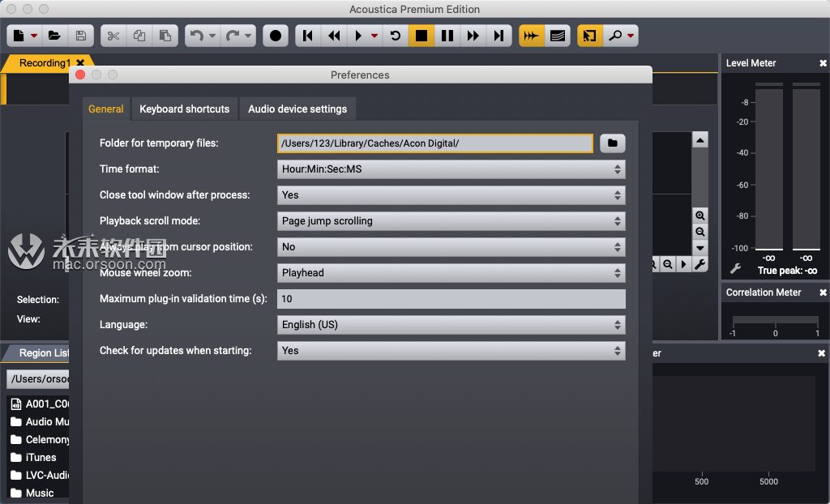Click the Save floppy disk icon
The width and height of the screenshot is (830, 504).
point(81,36)
